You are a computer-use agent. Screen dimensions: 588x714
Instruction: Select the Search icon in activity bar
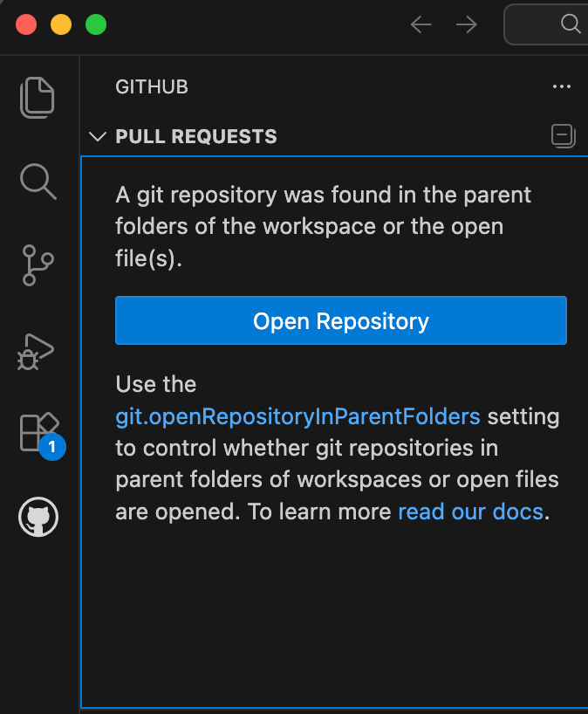pyautogui.click(x=38, y=182)
